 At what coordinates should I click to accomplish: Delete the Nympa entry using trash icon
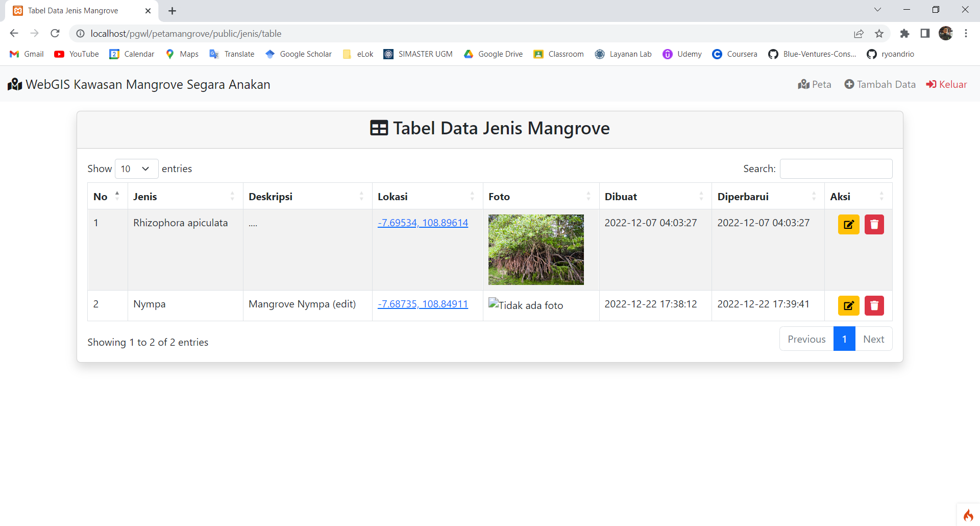(874, 306)
